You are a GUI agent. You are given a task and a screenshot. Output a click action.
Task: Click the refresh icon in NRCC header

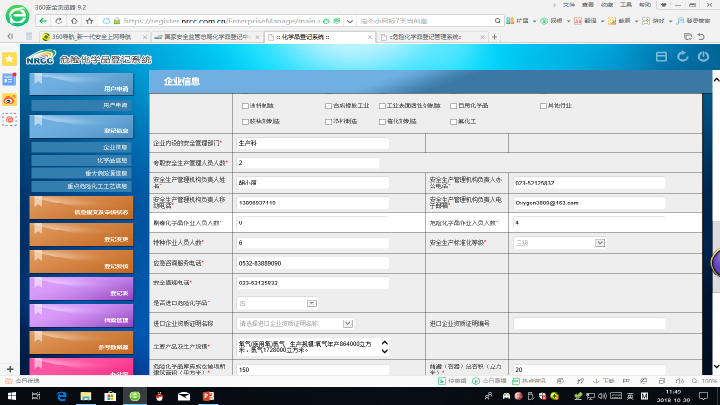click(682, 57)
